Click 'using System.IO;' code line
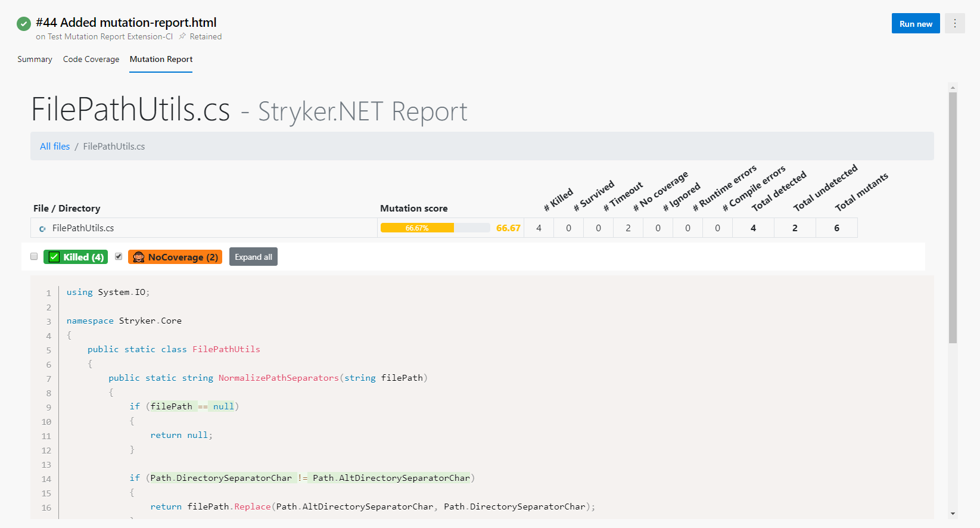 pos(108,292)
